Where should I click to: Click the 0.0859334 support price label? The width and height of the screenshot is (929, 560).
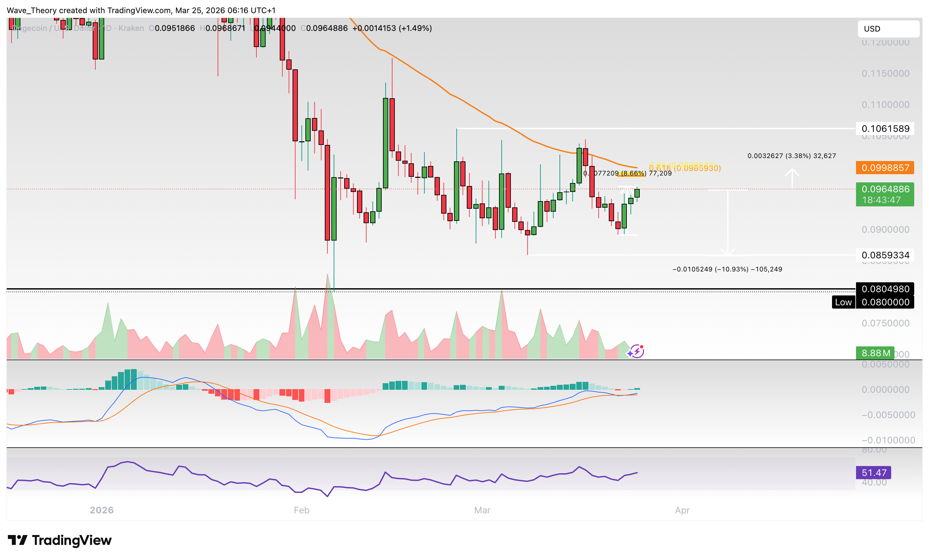coord(885,255)
